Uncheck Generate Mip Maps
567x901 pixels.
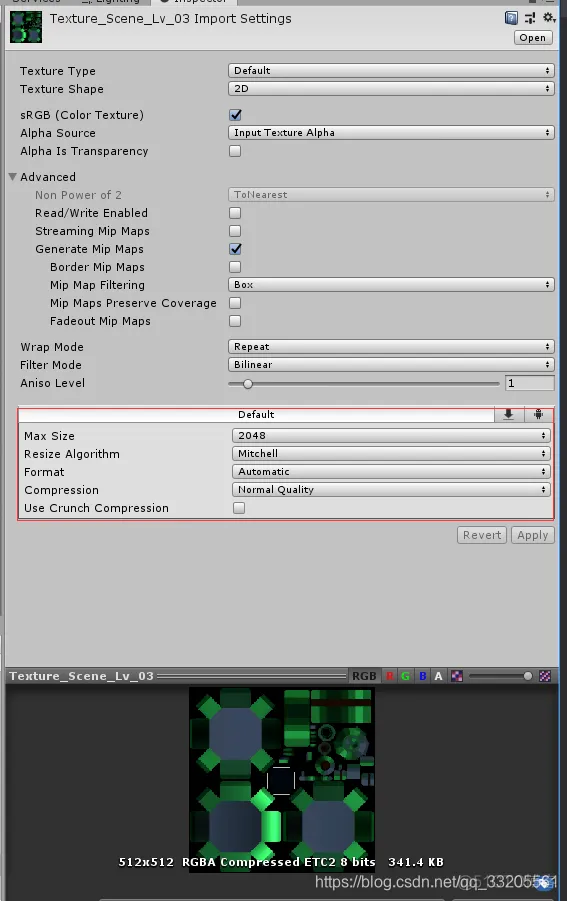click(235, 249)
